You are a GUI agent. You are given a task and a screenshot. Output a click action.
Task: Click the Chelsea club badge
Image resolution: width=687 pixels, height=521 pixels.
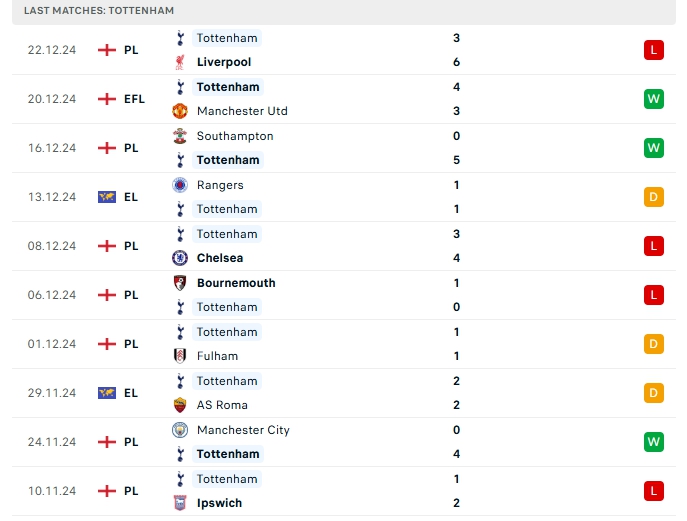(180, 258)
